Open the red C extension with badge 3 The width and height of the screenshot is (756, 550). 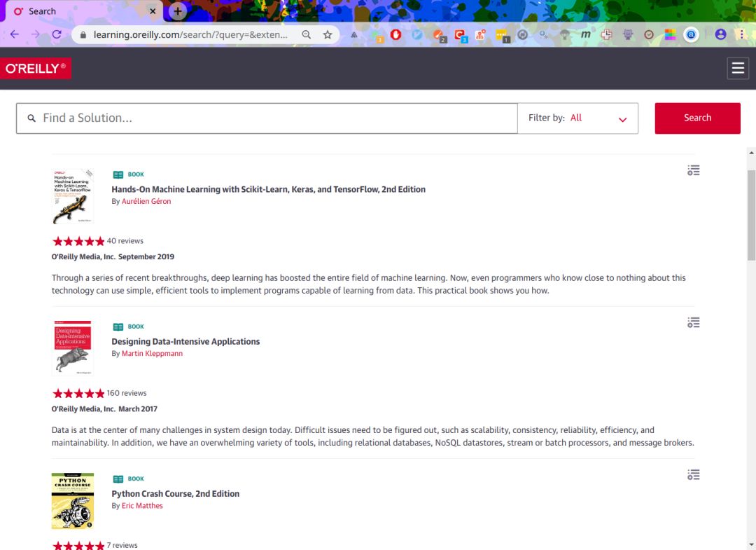(x=461, y=36)
